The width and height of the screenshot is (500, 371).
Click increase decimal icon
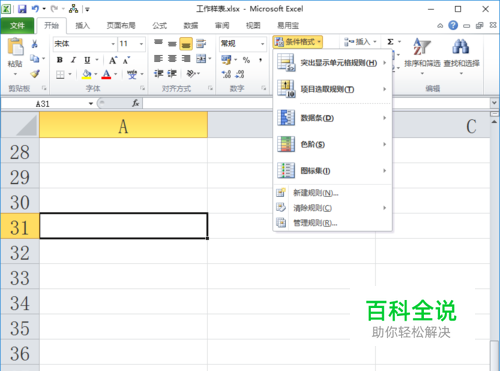point(226,74)
